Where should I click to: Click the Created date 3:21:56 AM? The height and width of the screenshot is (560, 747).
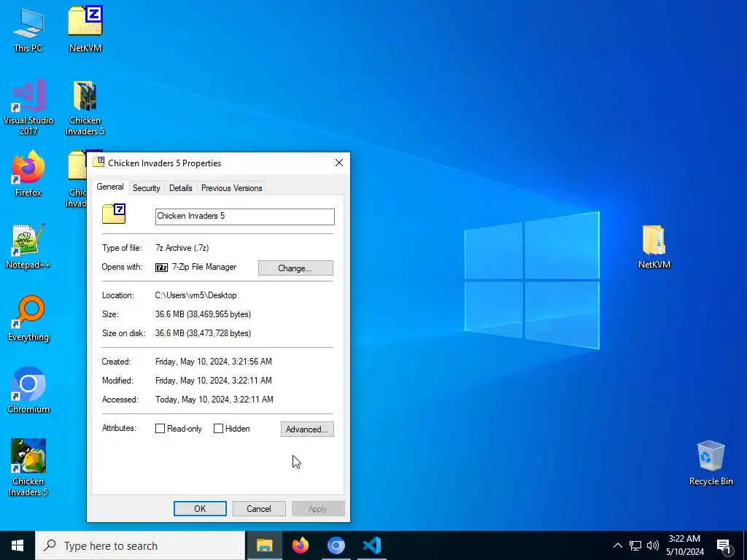click(214, 362)
